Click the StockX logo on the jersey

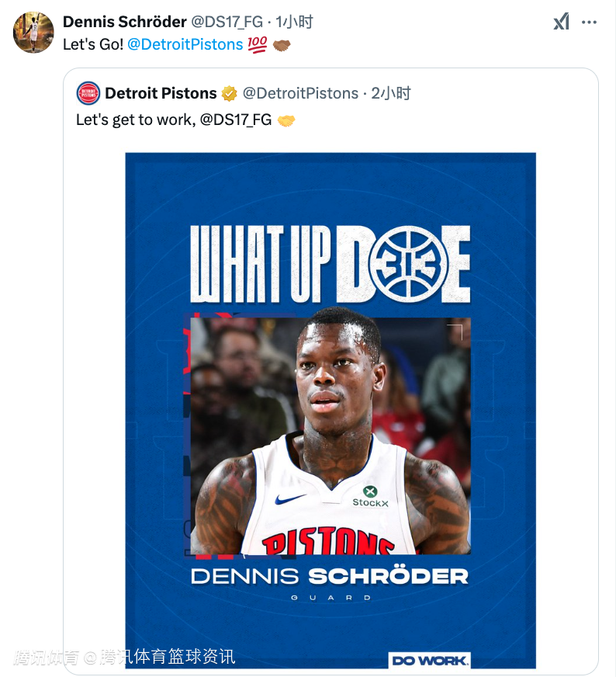[x=370, y=496]
